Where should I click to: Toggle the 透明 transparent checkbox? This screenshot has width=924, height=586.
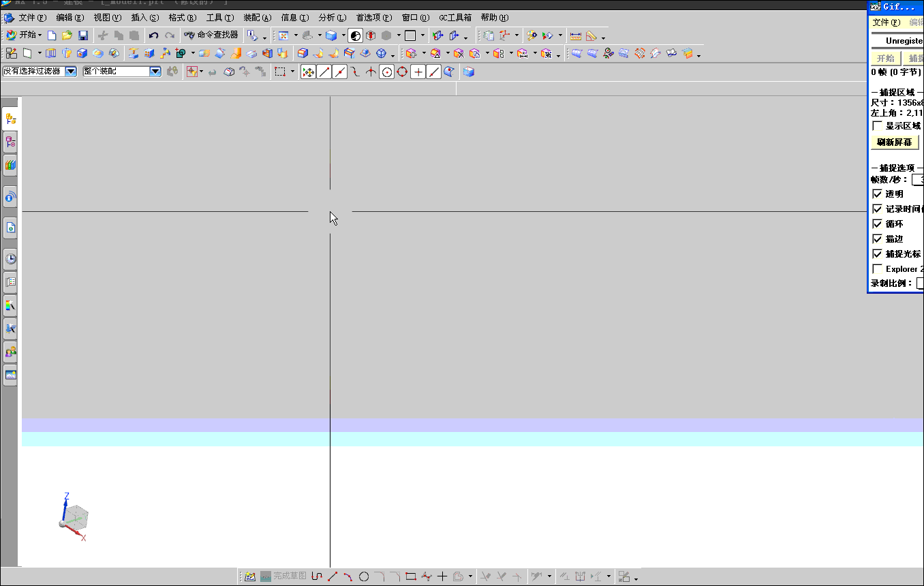pyautogui.click(x=877, y=194)
